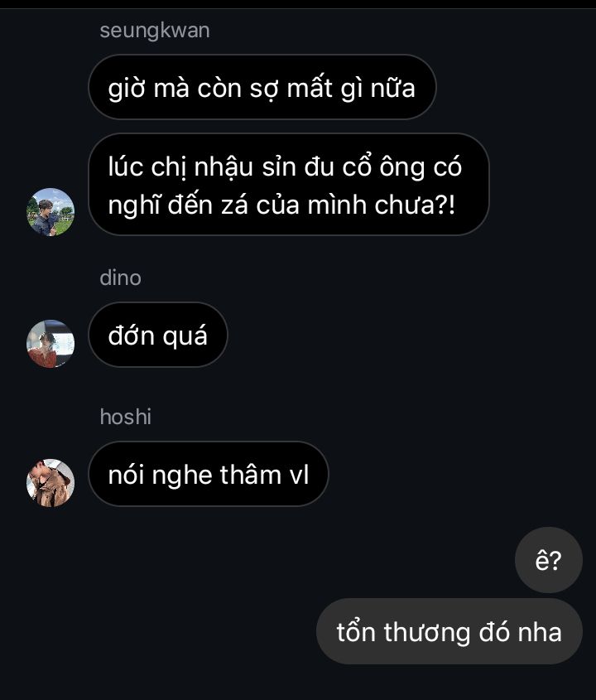Select message "giờ mà còn sợ mất gì nữa"

click(x=262, y=87)
